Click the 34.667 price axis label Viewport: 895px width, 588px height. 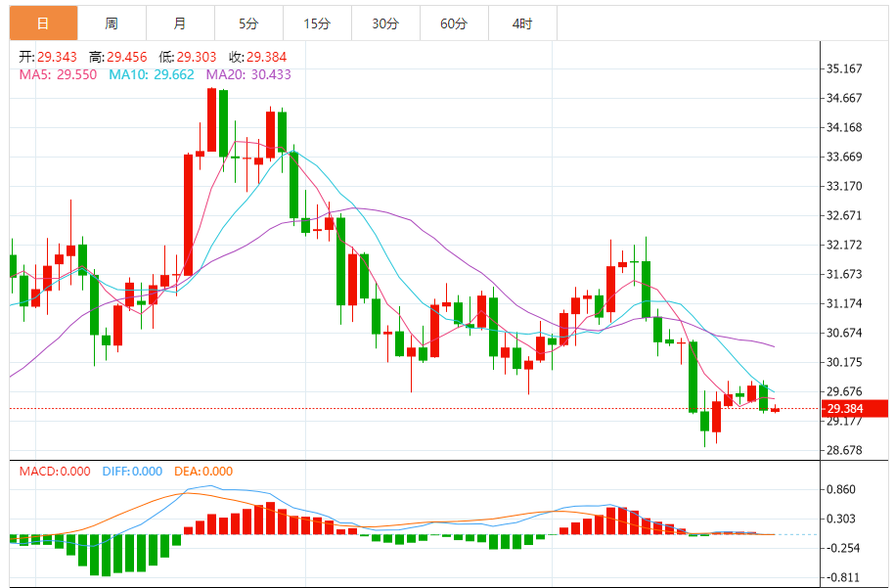pos(844,98)
